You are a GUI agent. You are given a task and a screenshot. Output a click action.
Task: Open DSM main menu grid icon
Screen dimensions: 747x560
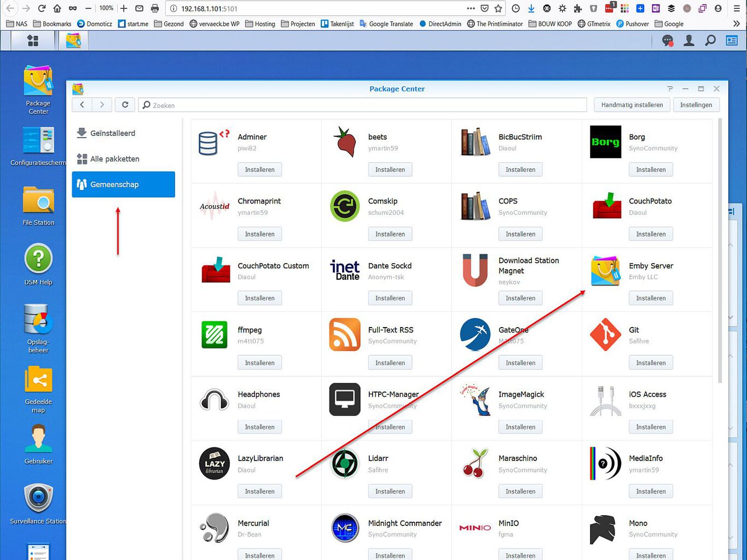33,40
